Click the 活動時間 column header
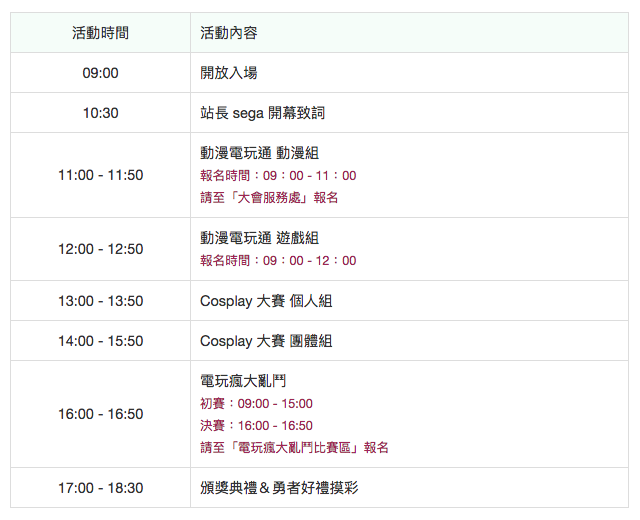640x520 pixels. (x=100, y=33)
